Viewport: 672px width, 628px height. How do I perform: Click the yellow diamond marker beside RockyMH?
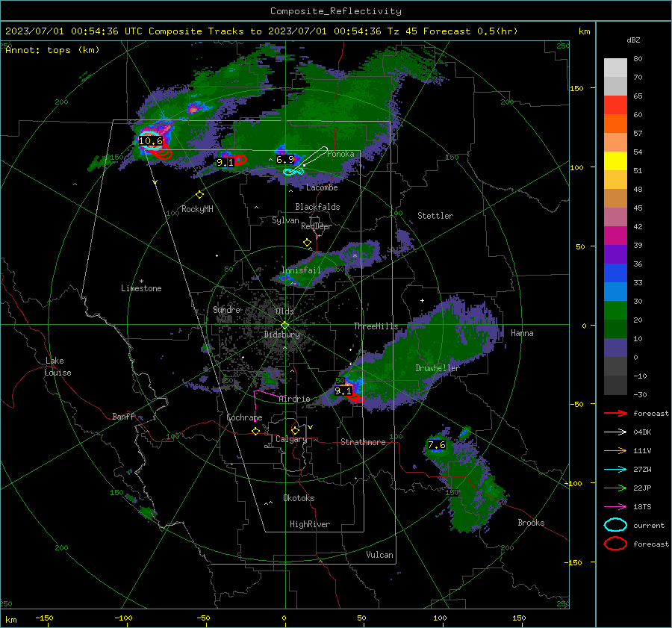pos(199,195)
